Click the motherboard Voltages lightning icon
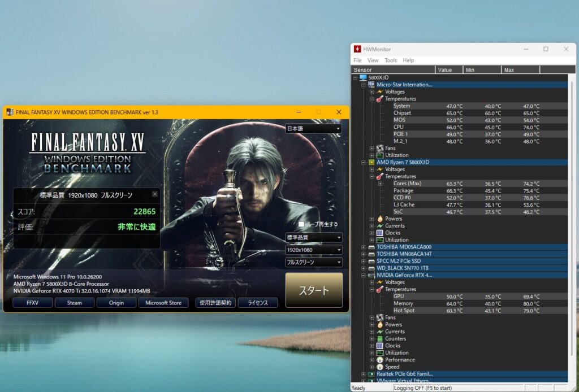The image size is (579, 392). click(x=379, y=92)
